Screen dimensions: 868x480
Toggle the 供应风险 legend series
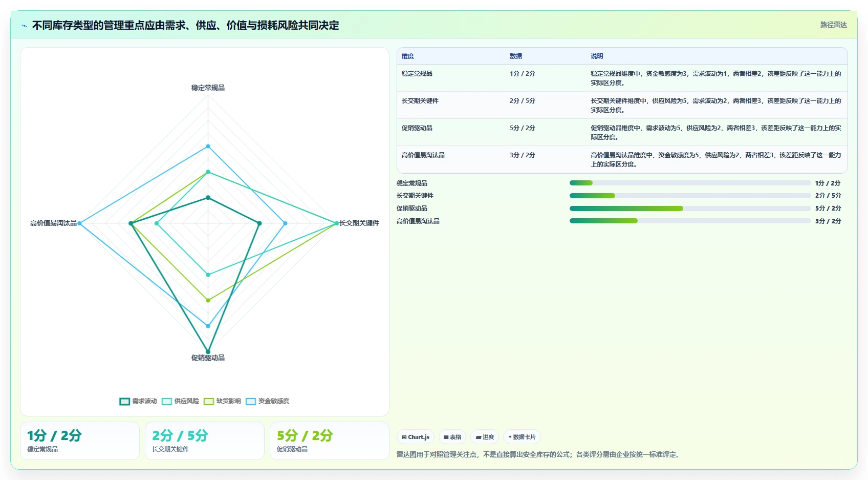(x=180, y=401)
